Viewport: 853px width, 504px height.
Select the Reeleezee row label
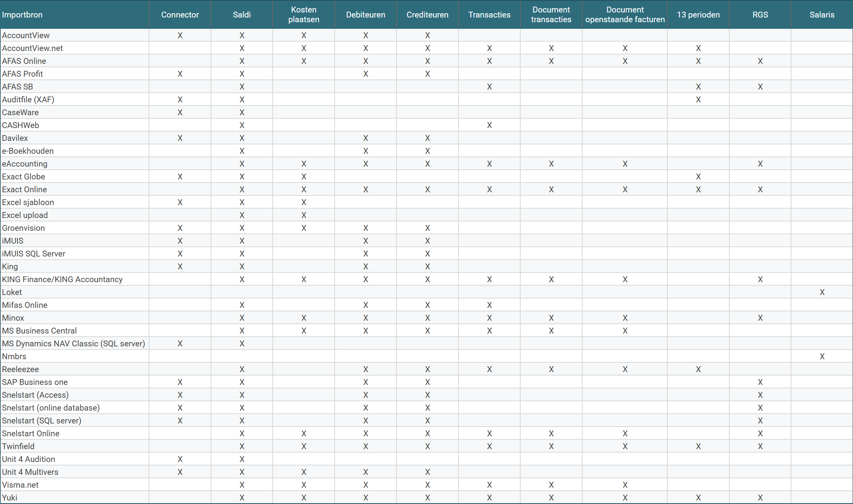(x=20, y=369)
